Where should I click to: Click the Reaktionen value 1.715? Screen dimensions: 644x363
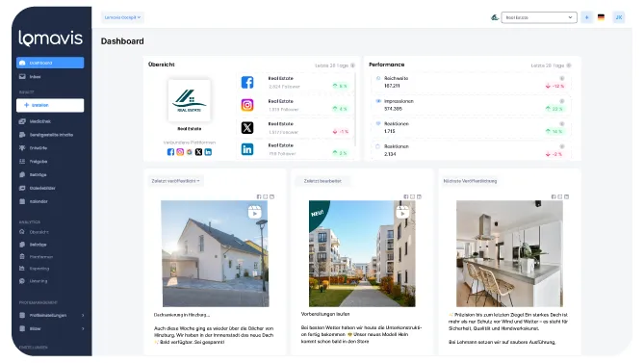click(389, 131)
